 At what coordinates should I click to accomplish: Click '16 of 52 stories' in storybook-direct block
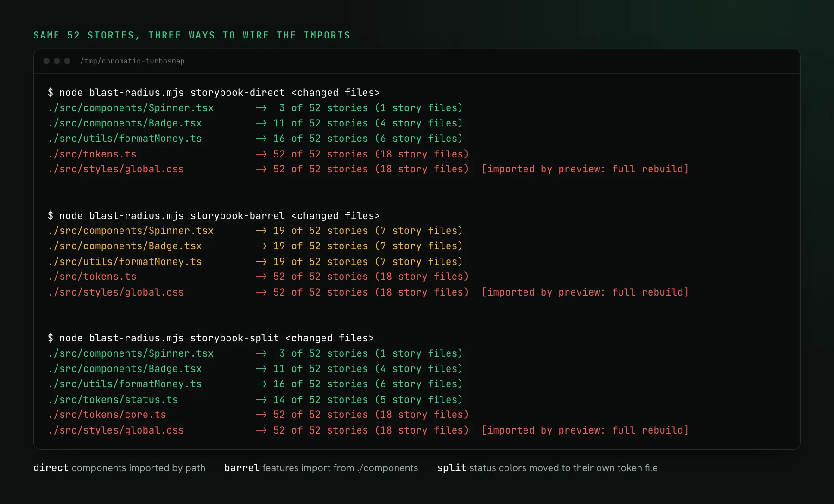pyautogui.click(x=321, y=139)
